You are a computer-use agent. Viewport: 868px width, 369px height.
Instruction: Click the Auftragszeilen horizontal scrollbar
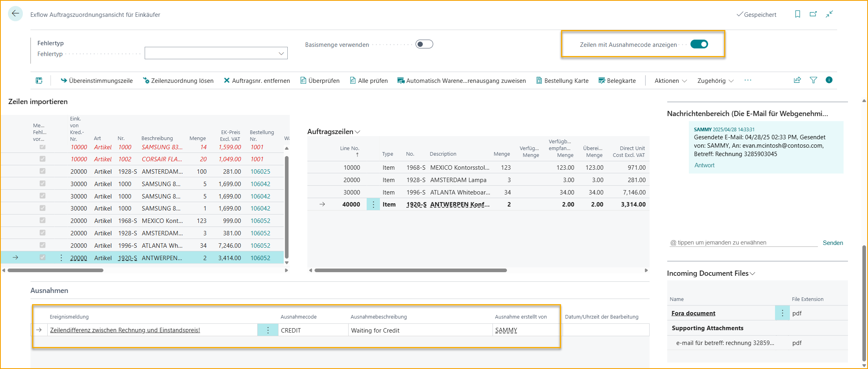point(410,270)
